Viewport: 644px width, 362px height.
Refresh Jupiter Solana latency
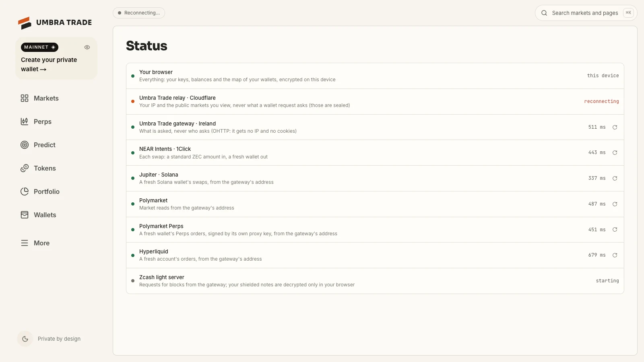point(615,178)
